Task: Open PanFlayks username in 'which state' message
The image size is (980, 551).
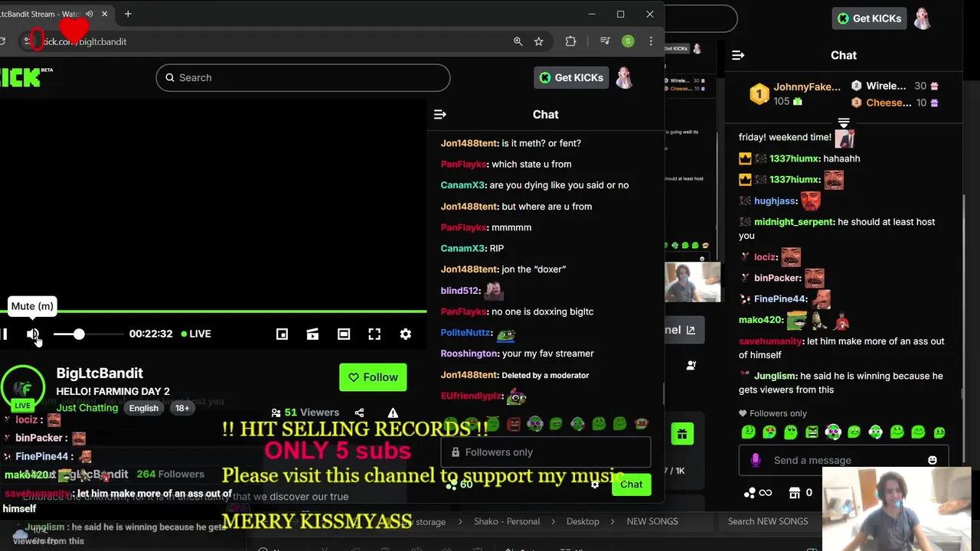Action: 464,165
